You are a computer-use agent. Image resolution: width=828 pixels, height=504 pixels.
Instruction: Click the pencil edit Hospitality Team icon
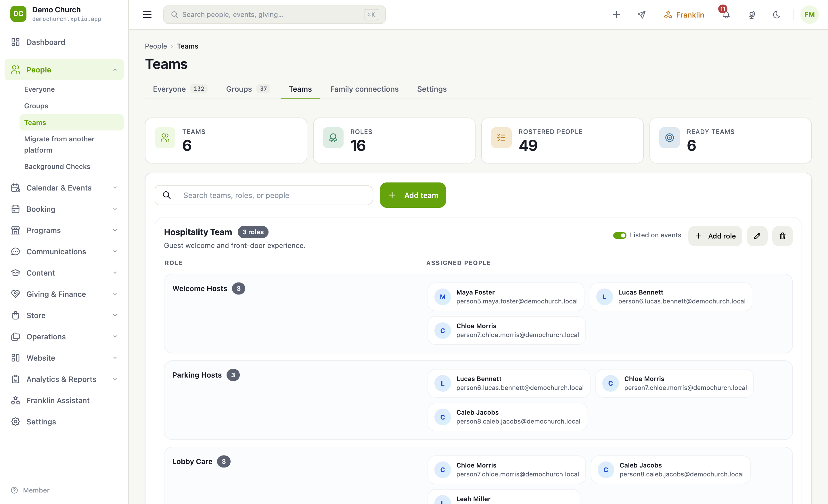click(757, 236)
